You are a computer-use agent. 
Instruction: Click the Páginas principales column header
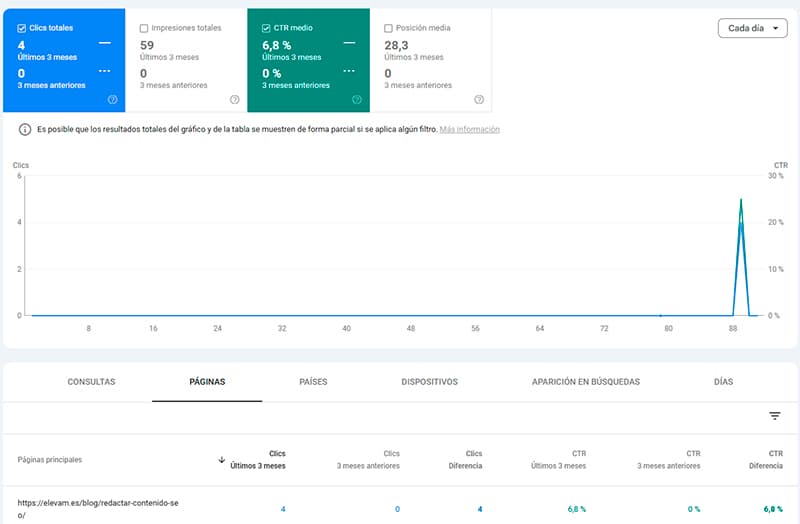coord(49,460)
